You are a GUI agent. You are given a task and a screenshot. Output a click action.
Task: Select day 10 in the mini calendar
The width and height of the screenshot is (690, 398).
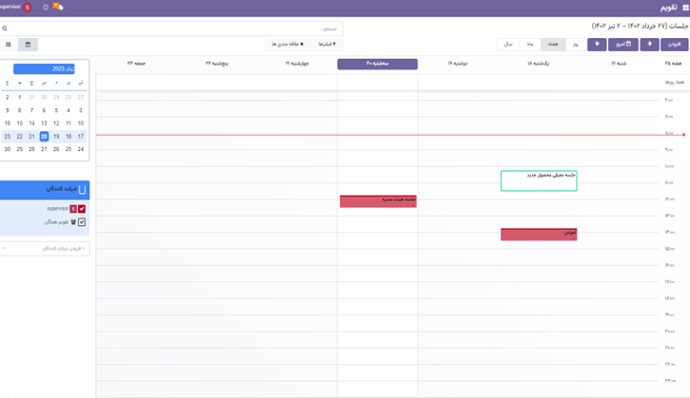point(81,123)
